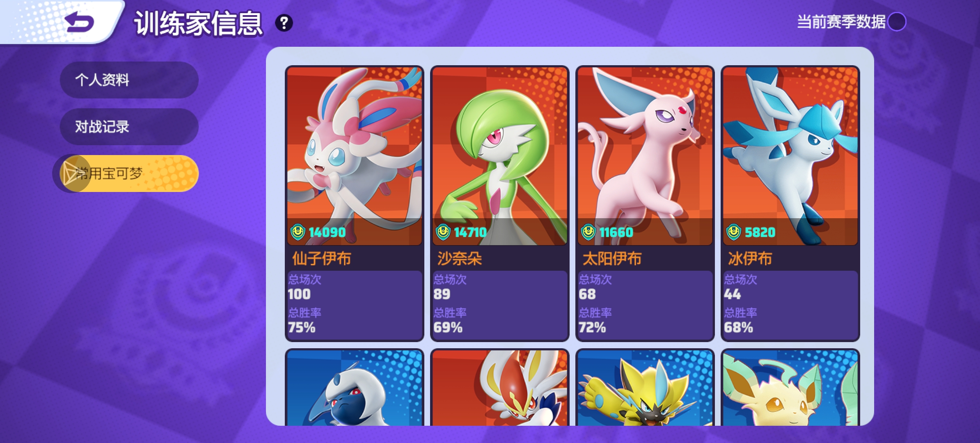Select the 冰伊布 Glaceon card portrait

coord(790,156)
